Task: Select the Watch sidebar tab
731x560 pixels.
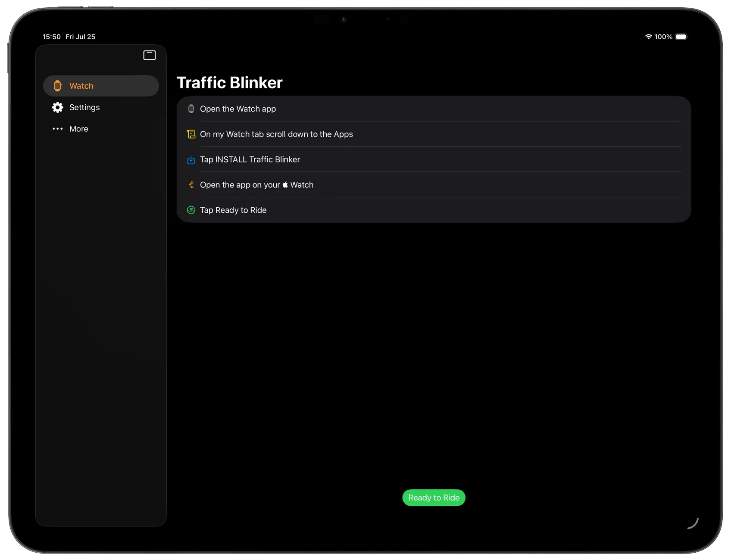Action: click(101, 86)
